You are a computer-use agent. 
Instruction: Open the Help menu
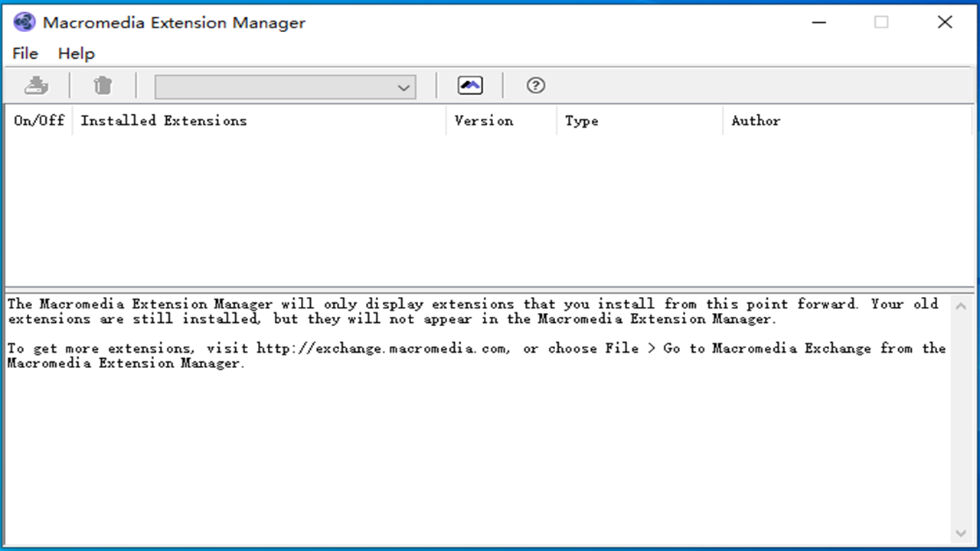[x=75, y=53]
